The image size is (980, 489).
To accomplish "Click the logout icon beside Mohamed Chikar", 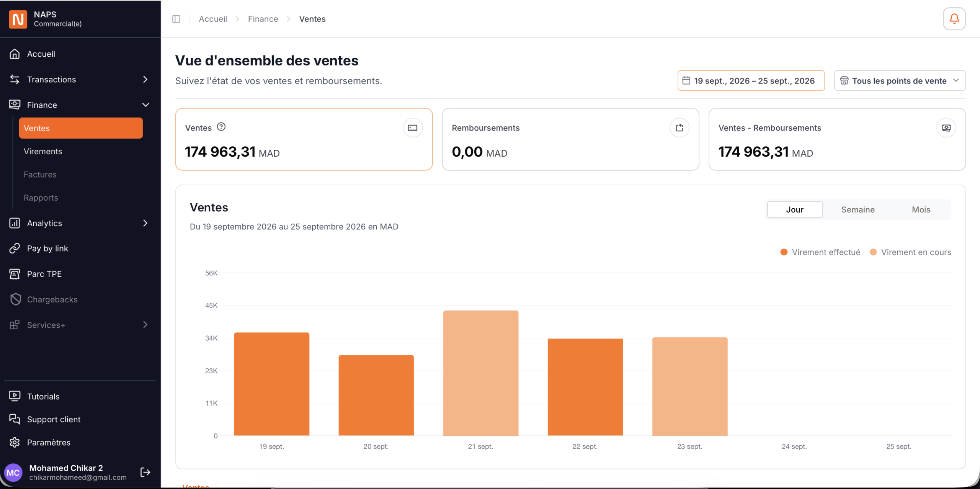I will point(145,472).
